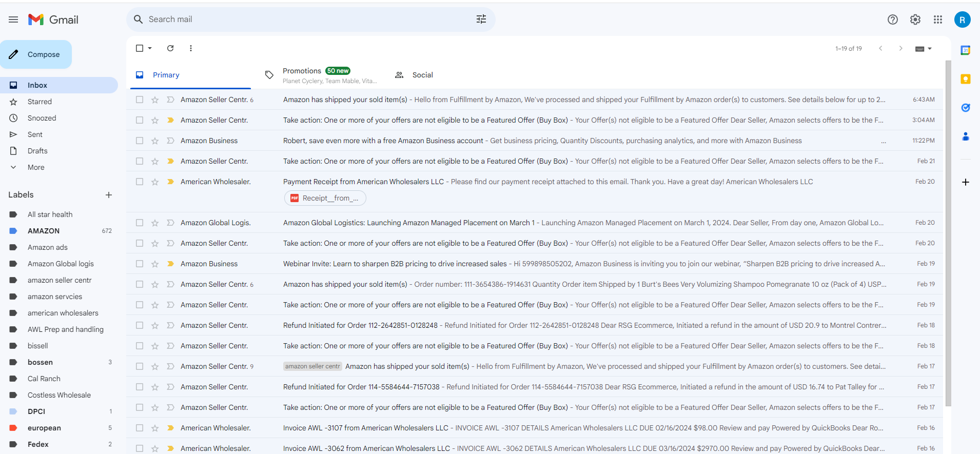Screen dimensions: 980x454
Task: Select Amazon Global Logistics email checkbox
Action: tap(140, 223)
